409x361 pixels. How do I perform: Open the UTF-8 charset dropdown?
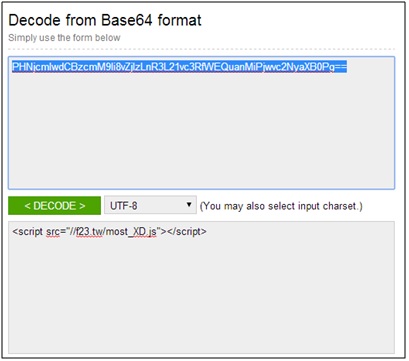pos(150,205)
